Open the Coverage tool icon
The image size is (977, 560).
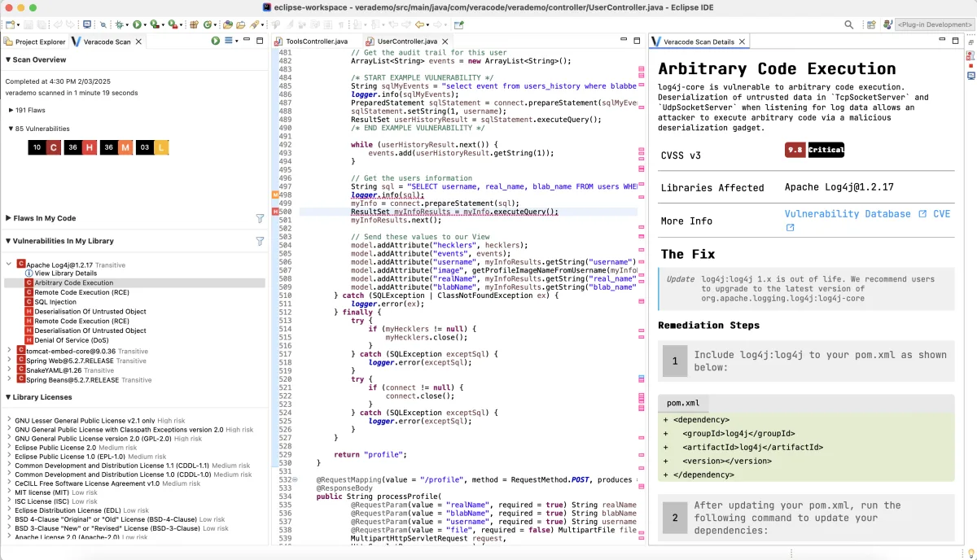pos(154,25)
